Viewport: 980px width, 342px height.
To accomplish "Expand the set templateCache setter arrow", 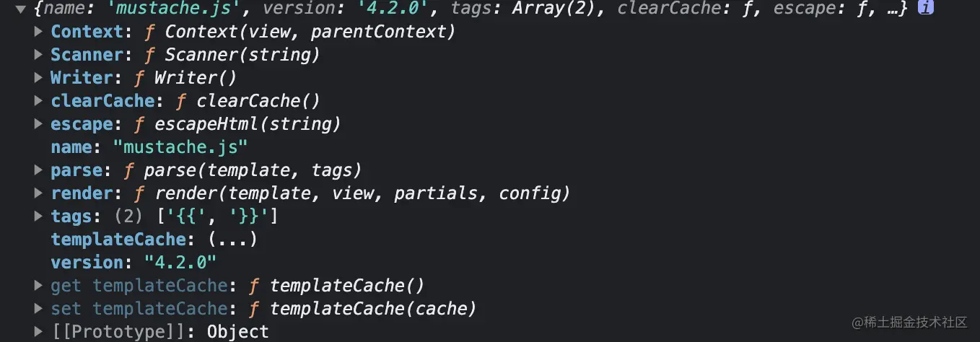I will pos(39,309).
